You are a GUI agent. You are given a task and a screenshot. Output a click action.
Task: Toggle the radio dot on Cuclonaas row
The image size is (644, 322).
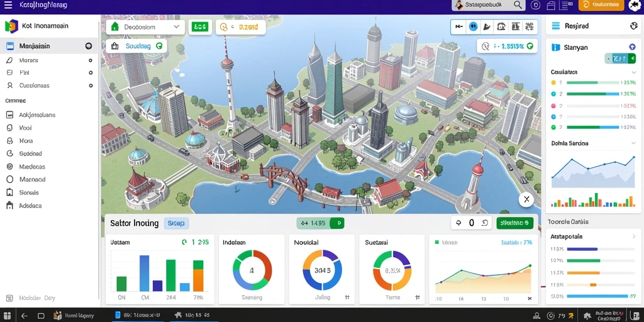(91, 86)
